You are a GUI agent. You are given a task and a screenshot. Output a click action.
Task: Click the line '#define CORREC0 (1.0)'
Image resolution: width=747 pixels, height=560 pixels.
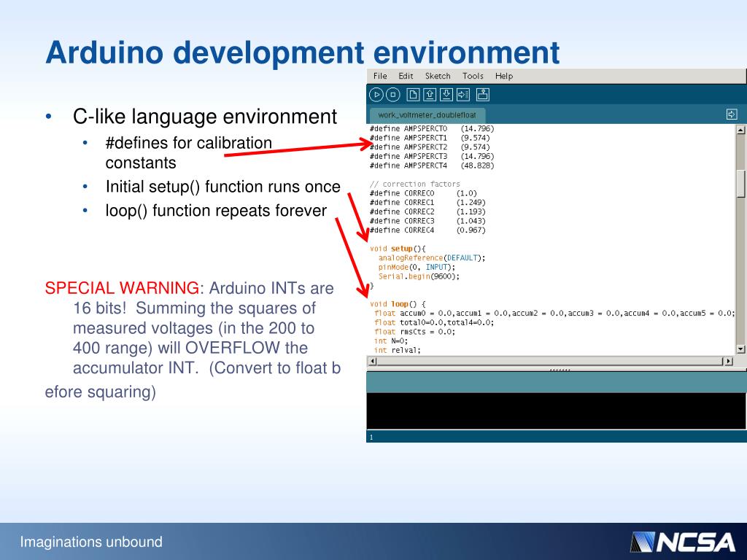click(423, 193)
